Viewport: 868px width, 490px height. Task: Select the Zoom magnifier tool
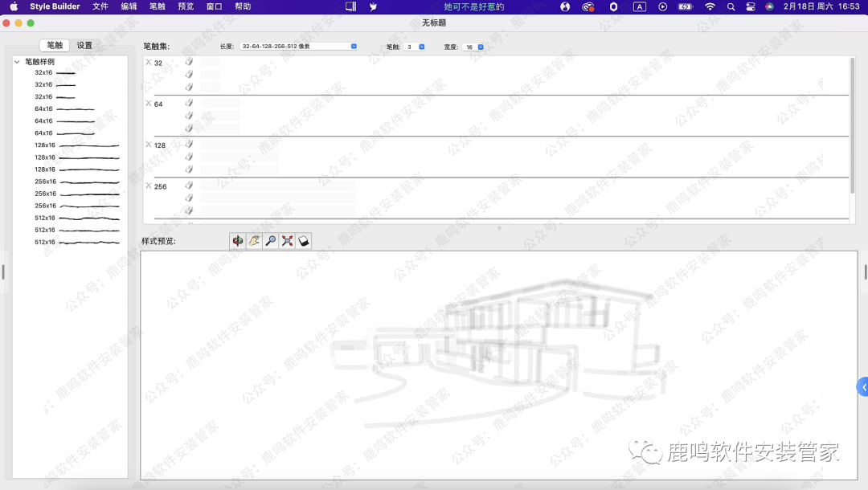[271, 240]
